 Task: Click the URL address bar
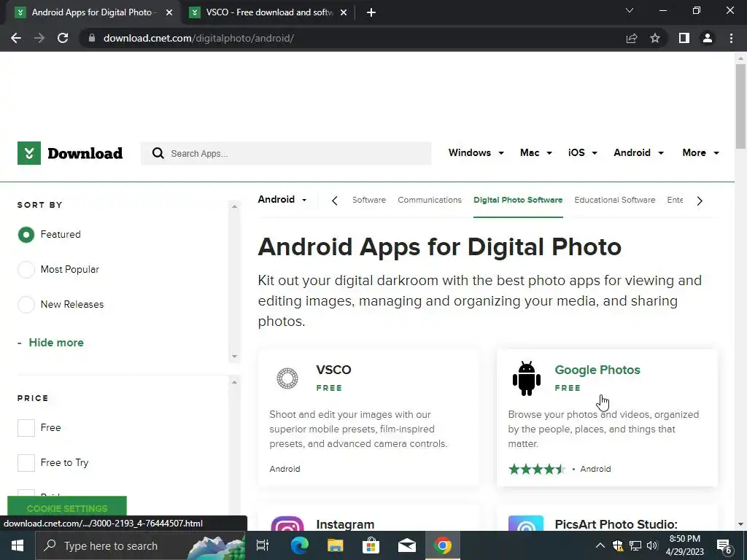coord(352,38)
